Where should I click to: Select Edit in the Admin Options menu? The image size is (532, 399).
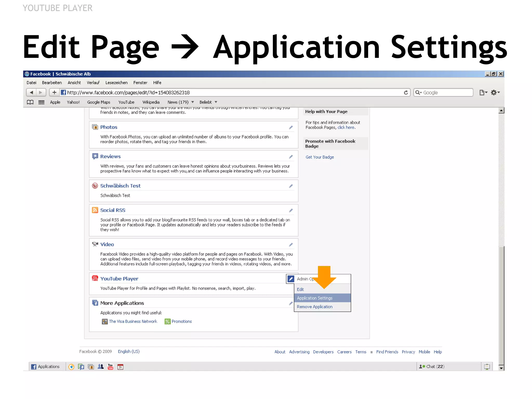coord(322,289)
